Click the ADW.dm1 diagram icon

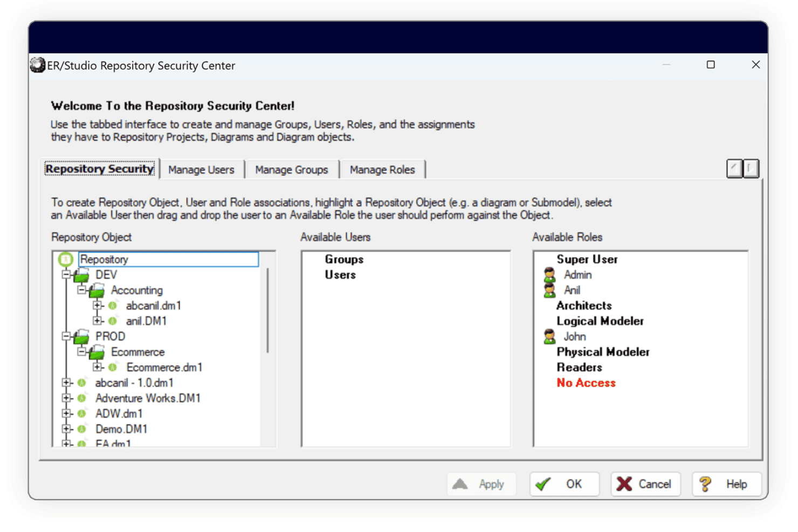coord(82,414)
